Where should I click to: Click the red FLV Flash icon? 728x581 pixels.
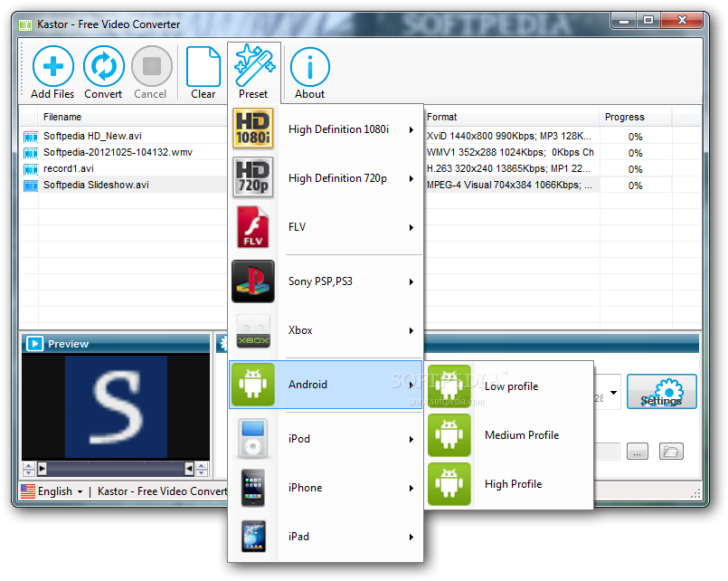253,227
